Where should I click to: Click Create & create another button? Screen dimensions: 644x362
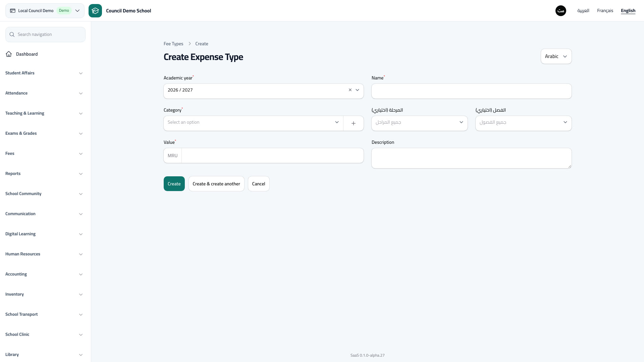pyautogui.click(x=216, y=184)
